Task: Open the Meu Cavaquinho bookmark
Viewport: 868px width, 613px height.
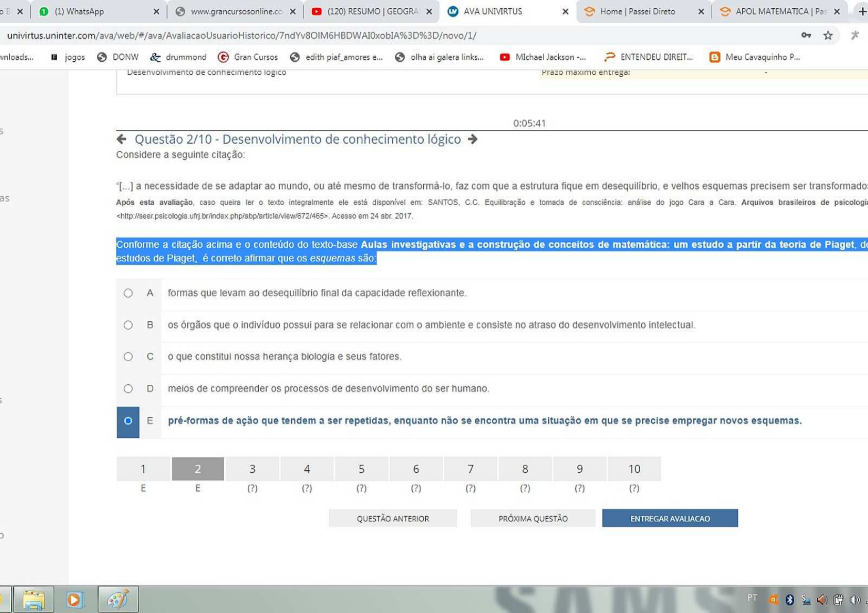Action: [x=755, y=57]
